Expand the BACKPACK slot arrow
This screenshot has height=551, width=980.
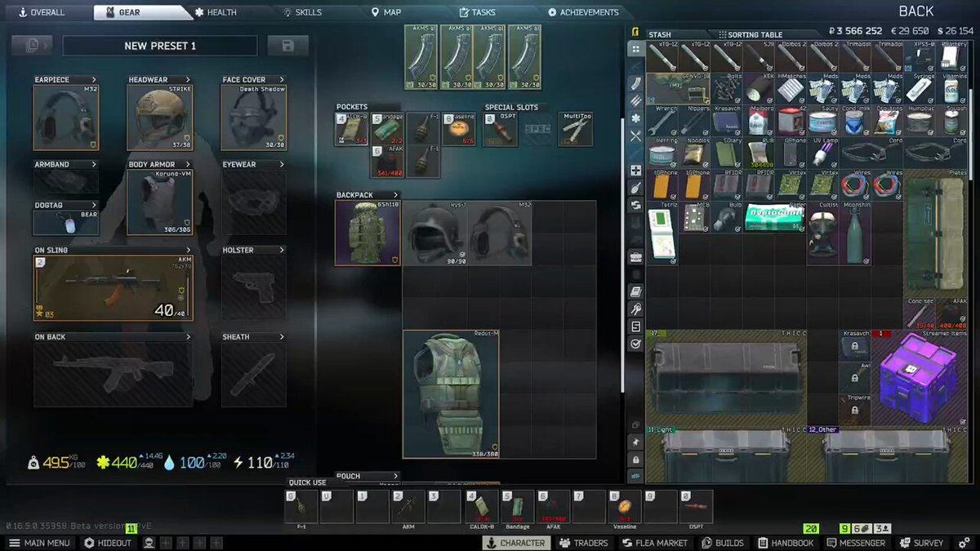[396, 195]
